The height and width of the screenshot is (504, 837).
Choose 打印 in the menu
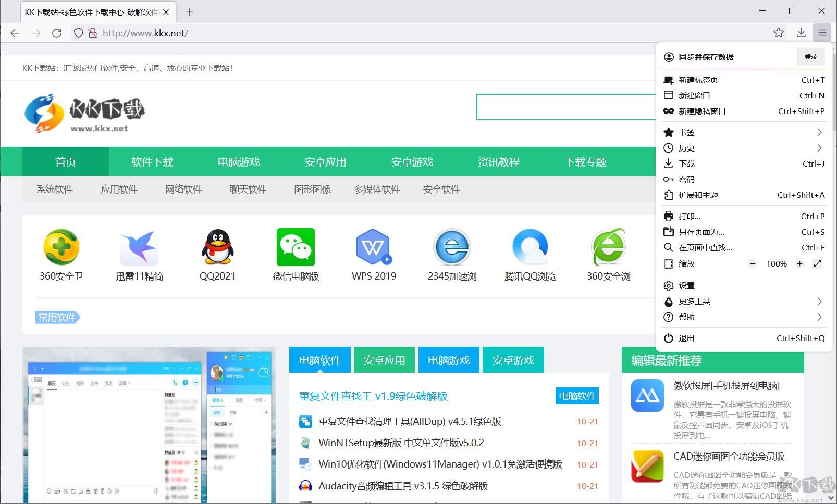click(x=744, y=216)
